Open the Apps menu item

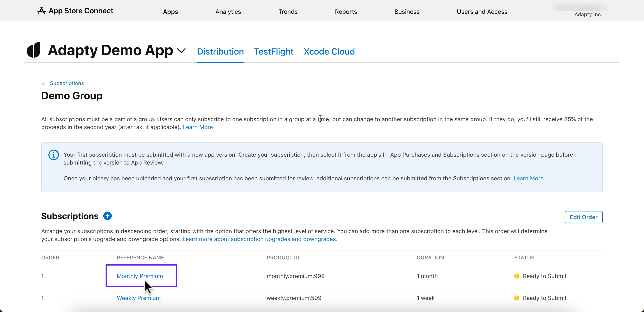point(170,12)
